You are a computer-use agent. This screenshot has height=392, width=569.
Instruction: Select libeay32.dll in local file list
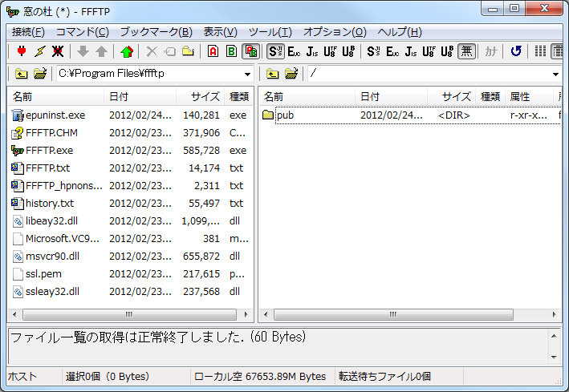coord(45,221)
